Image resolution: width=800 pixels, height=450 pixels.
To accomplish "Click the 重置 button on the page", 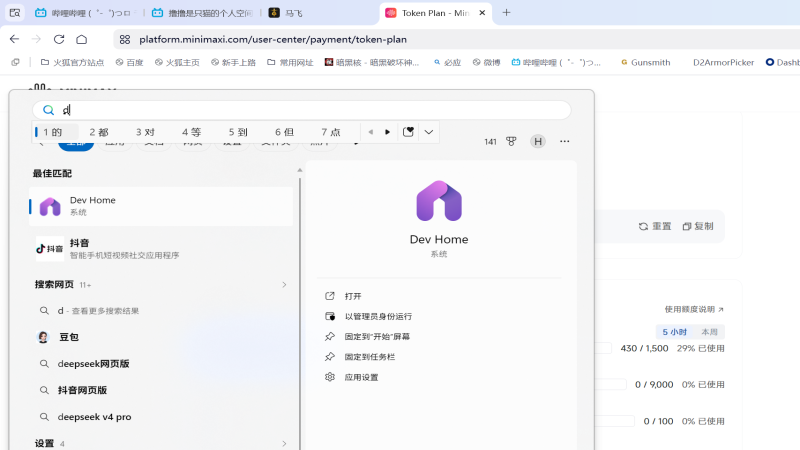I will tap(655, 226).
